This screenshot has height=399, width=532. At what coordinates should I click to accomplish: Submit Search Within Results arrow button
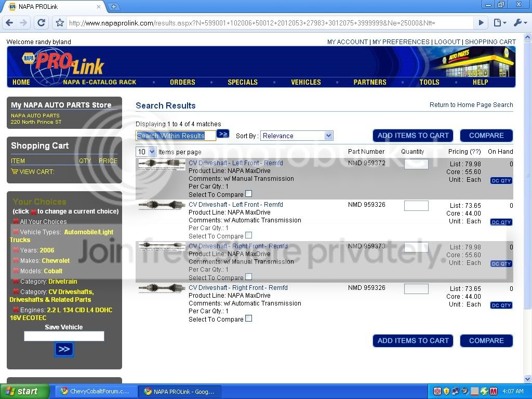click(x=223, y=134)
